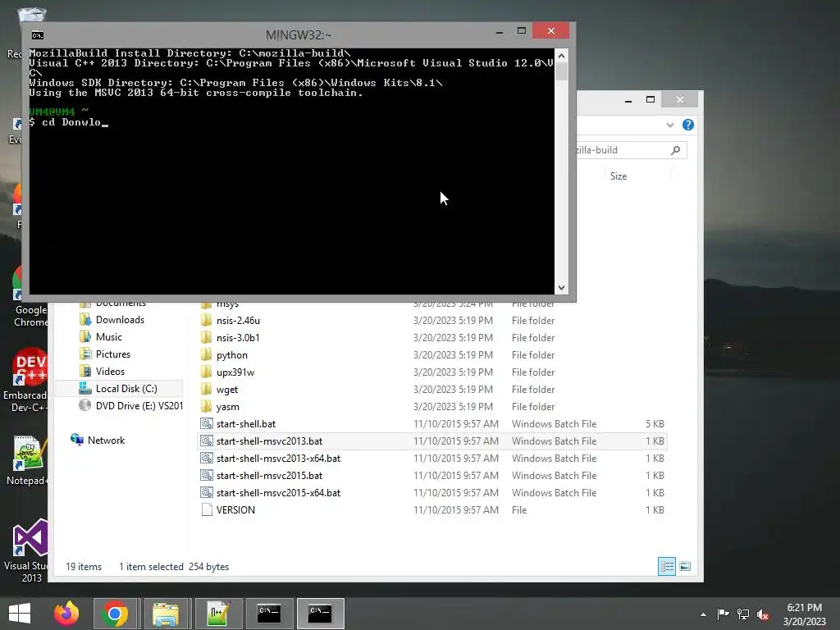Click Windows Batch File type of start-shell-msvc2015.bat
The image size is (840, 630).
pyautogui.click(x=554, y=475)
